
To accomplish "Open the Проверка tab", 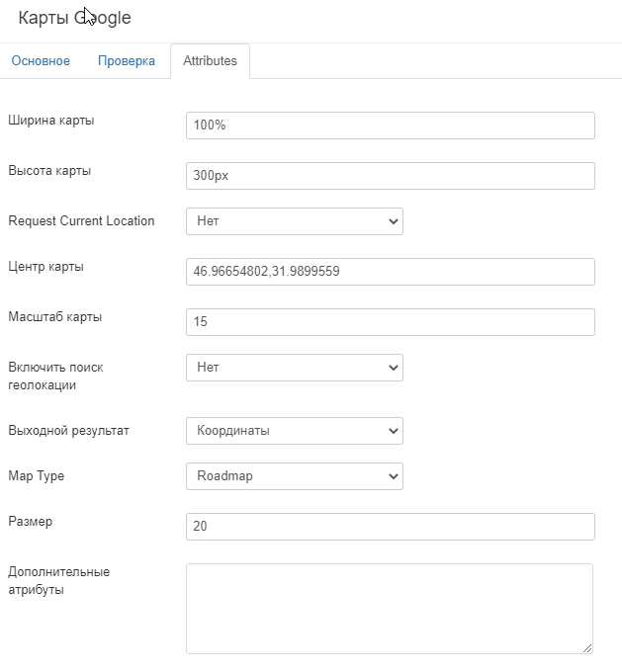I will [126, 61].
